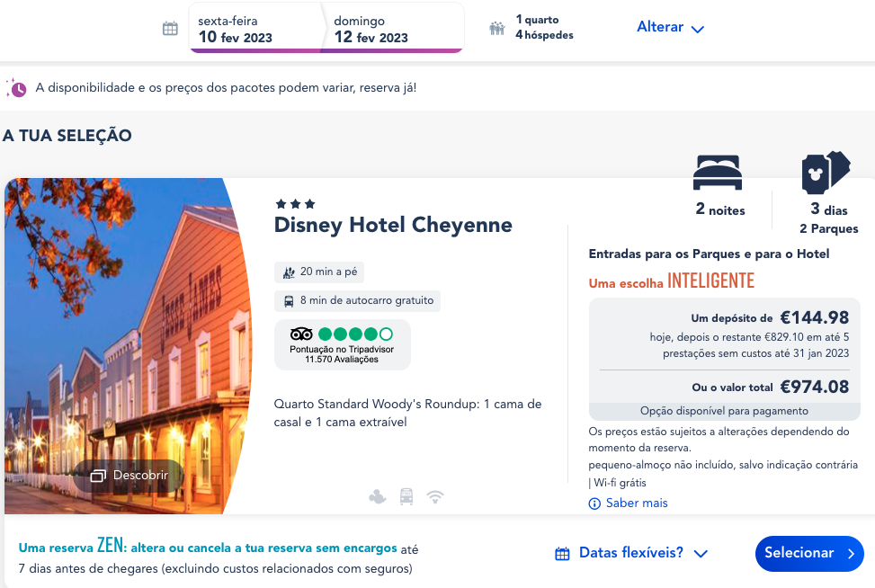Click the park tickets icon above 3 dias

pos(826,173)
